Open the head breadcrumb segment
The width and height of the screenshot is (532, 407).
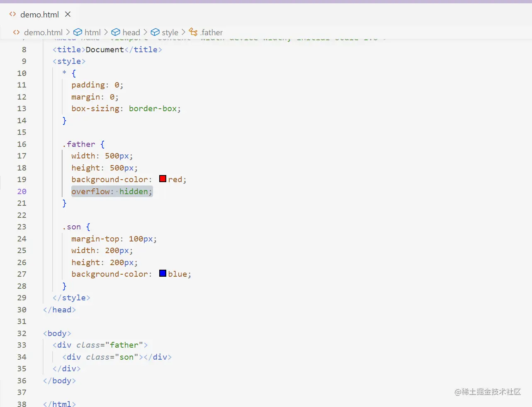(x=131, y=32)
